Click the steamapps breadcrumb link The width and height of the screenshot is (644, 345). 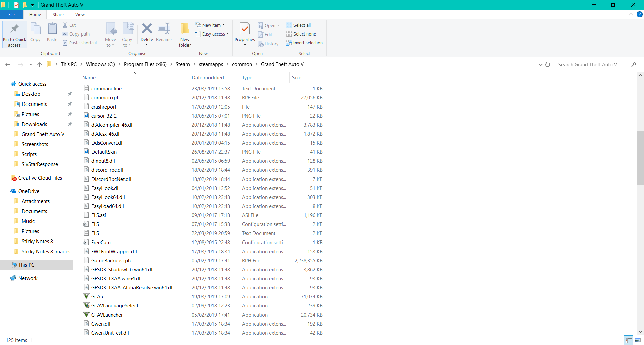(211, 64)
